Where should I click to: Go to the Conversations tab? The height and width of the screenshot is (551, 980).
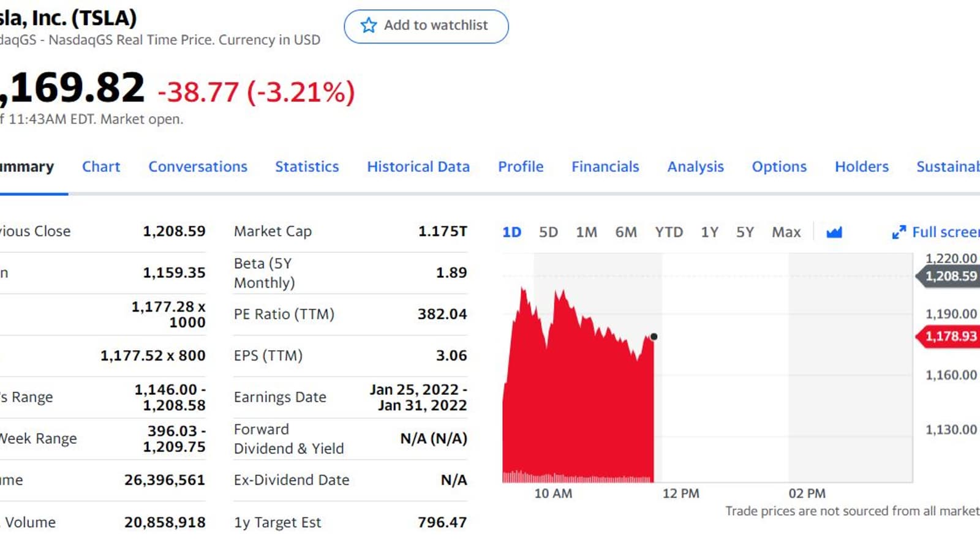pos(198,167)
